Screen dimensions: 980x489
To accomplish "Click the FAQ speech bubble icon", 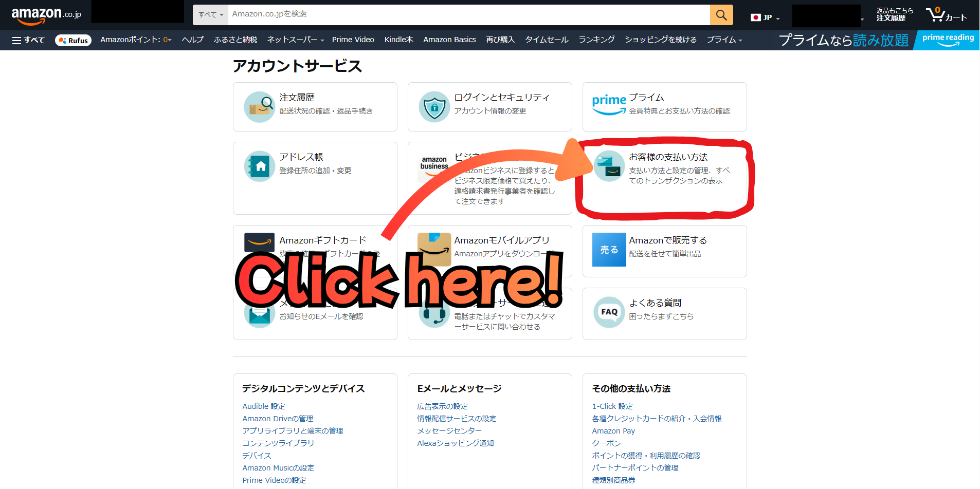I will pyautogui.click(x=609, y=312).
